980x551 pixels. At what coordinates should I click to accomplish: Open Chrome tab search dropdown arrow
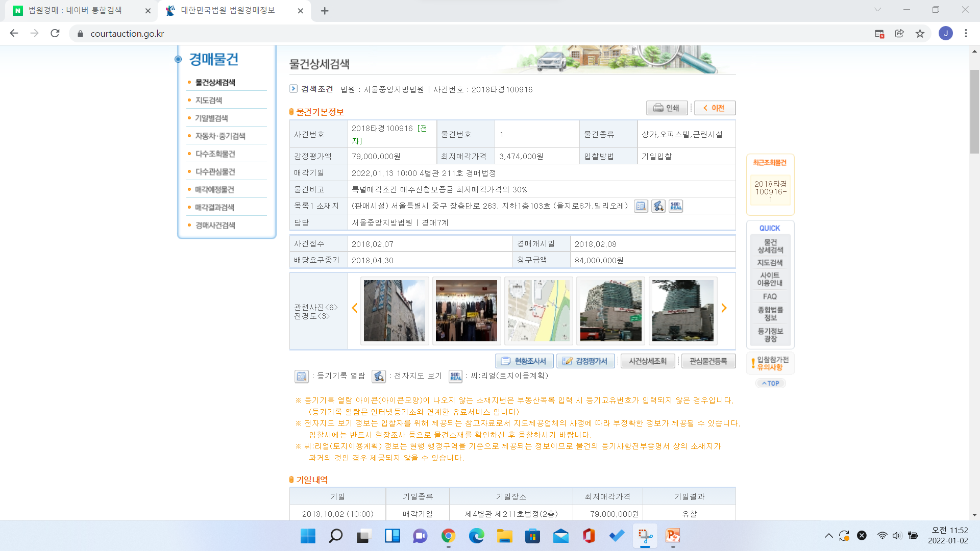click(x=877, y=10)
